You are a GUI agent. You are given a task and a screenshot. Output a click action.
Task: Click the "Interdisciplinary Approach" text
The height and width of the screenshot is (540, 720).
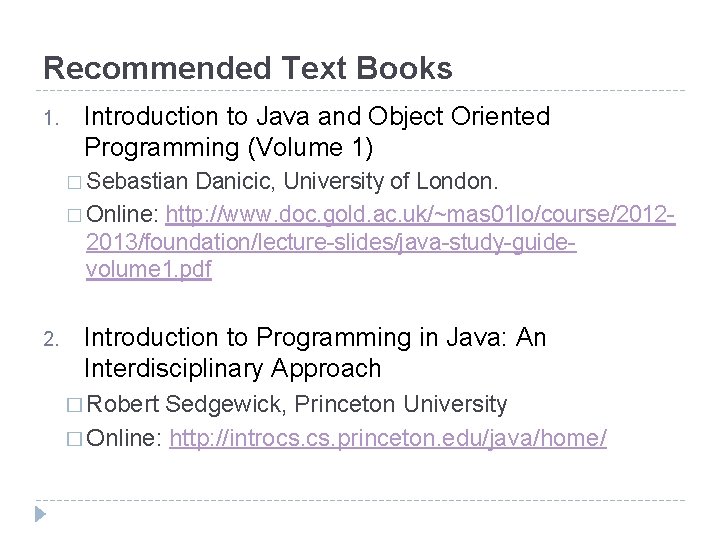click(233, 369)
